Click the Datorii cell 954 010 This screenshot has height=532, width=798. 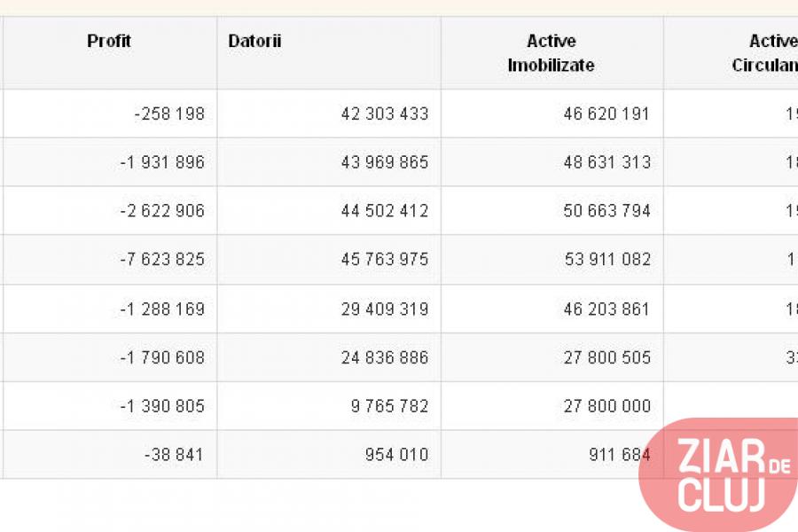coord(395,455)
